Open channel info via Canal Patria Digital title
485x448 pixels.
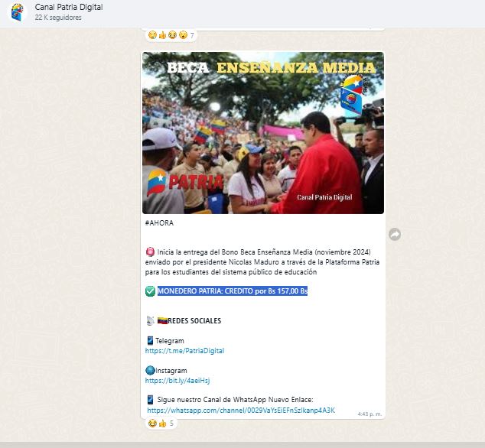click(x=69, y=7)
